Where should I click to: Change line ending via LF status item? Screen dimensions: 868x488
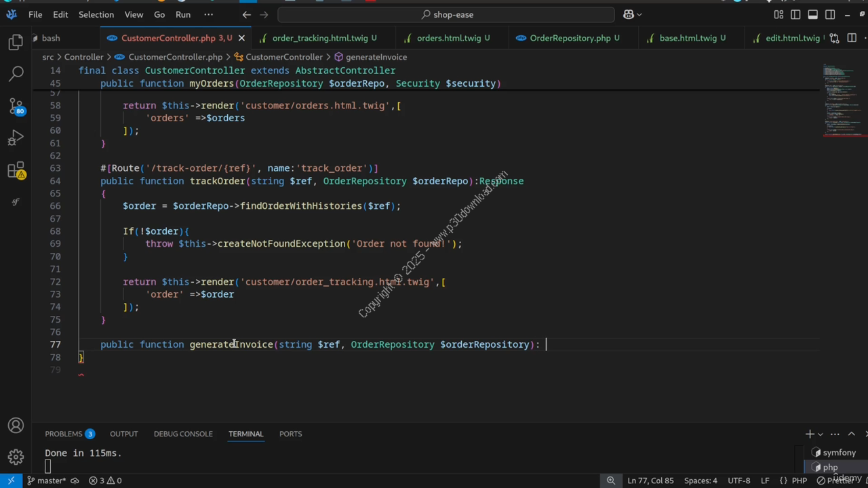coord(765,481)
